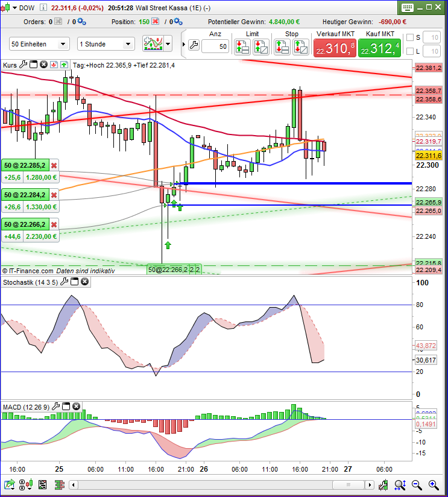Click the MACD (12 26 9) label

point(27,407)
